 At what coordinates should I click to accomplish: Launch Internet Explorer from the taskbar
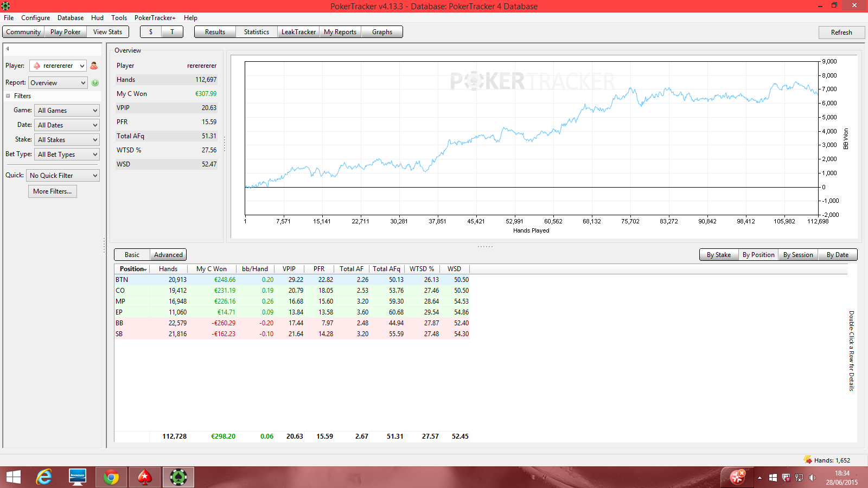pos(44,477)
